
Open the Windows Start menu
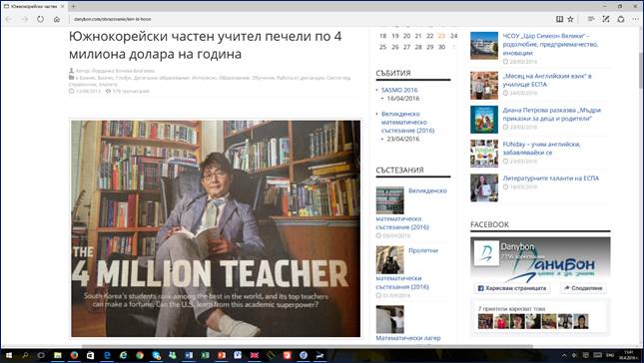click(9, 356)
